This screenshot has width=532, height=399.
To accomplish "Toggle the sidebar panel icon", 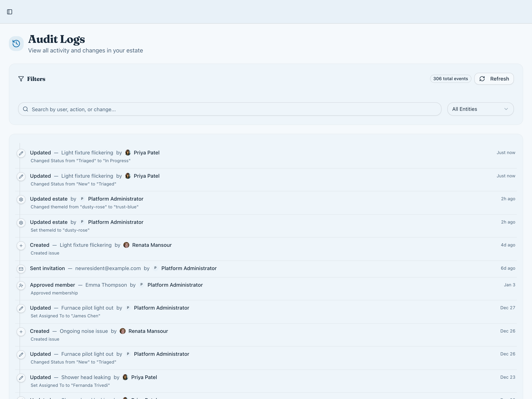I will [x=10, y=12].
